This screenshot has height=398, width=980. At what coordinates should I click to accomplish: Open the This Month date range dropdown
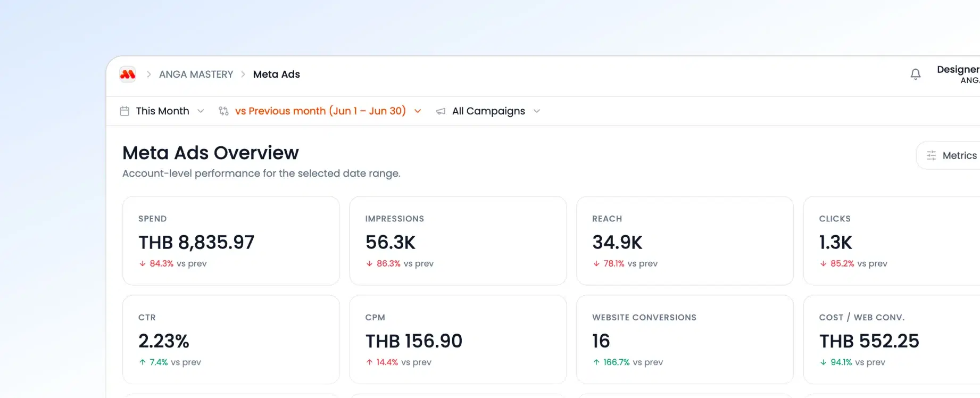(162, 111)
